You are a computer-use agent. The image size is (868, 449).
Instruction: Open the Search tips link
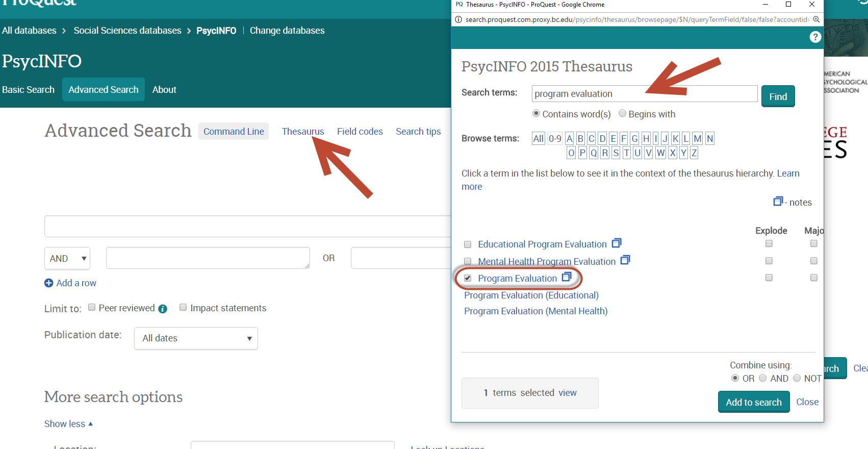coord(418,131)
